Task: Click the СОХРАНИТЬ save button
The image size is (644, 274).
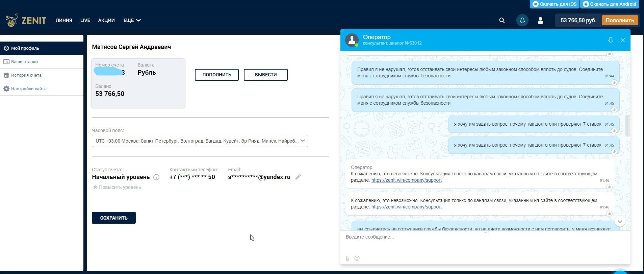Action: (114, 218)
